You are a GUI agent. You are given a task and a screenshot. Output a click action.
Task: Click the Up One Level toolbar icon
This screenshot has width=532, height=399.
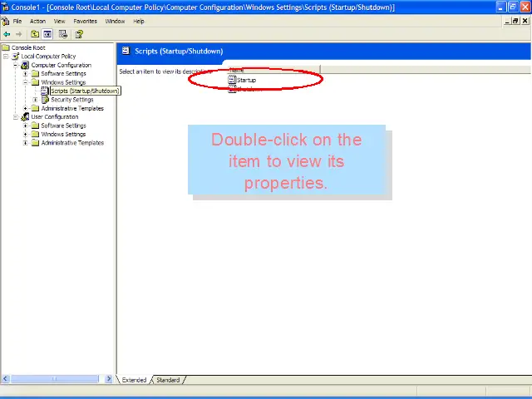pyautogui.click(x=35, y=34)
